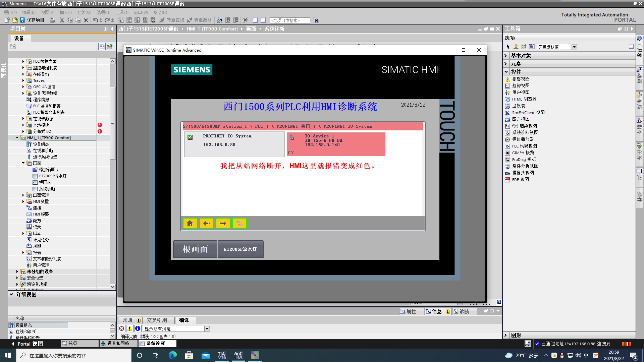644x362 pixels.
Task: Expand the PLC 数据类型 tree node
Action: coord(23,61)
